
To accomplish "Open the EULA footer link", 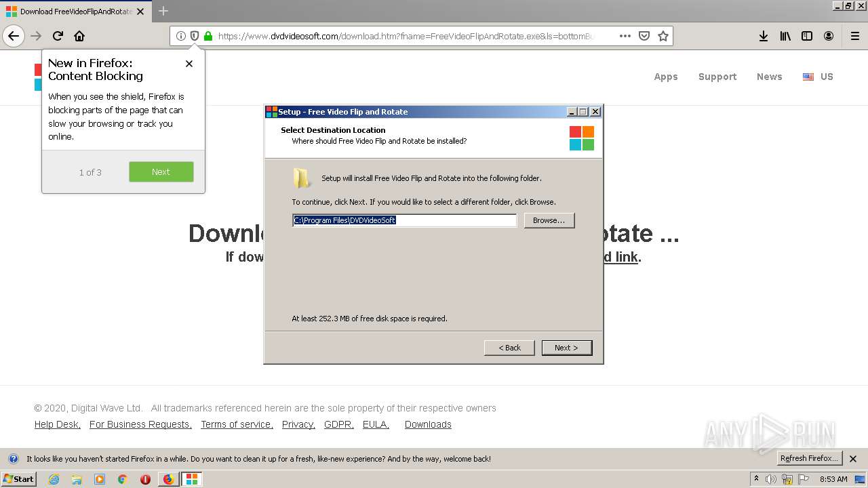I will pos(376,424).
